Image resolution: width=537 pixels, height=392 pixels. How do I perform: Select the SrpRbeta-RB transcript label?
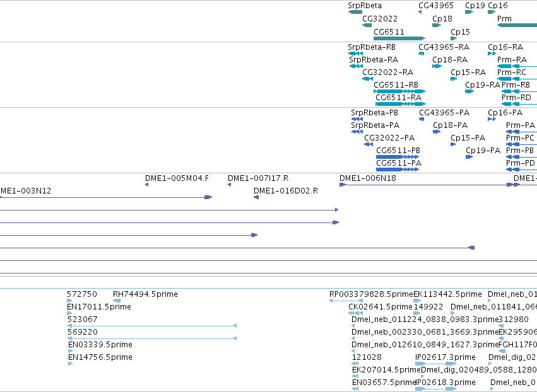[x=372, y=47]
